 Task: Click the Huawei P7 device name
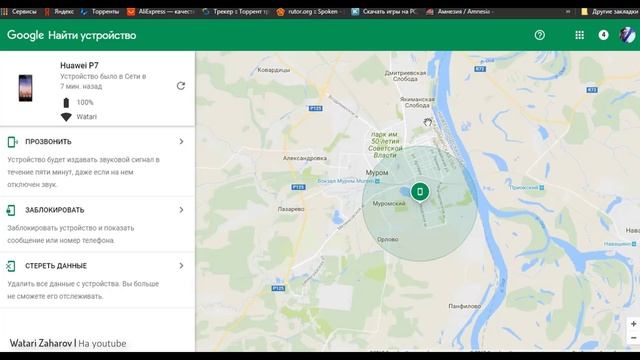(79, 65)
